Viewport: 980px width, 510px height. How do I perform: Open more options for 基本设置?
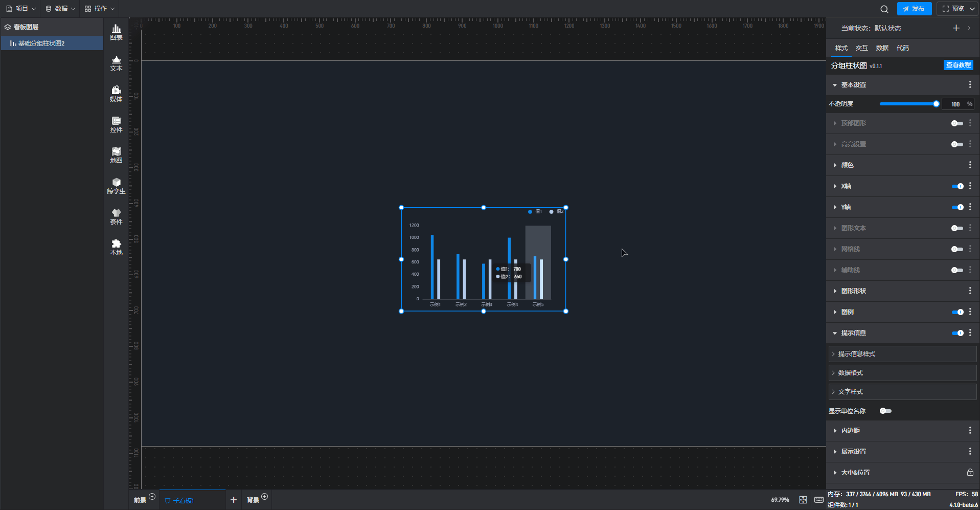(970, 84)
